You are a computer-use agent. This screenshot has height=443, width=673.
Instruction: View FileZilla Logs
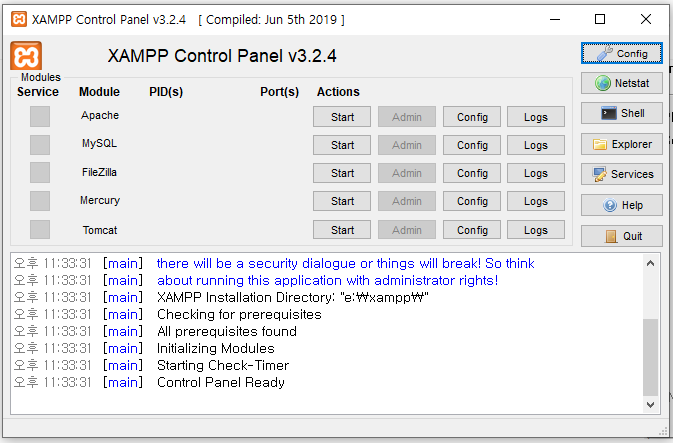pos(536,173)
